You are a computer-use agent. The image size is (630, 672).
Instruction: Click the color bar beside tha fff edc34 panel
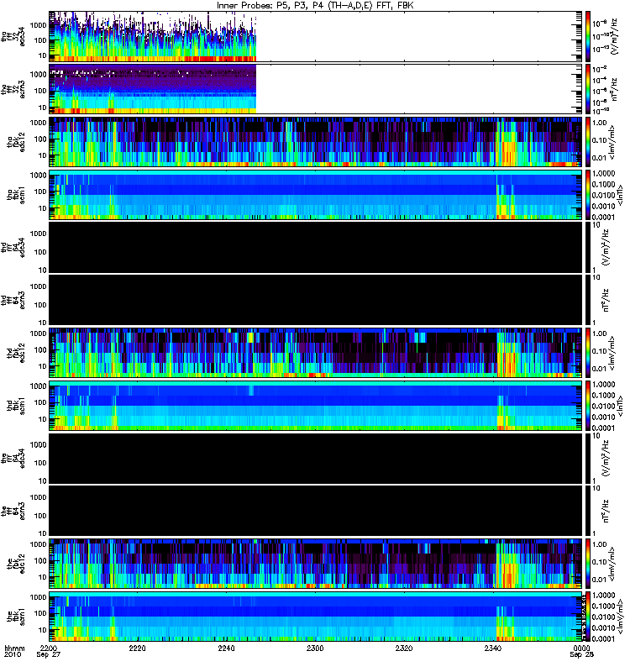(x=588, y=36)
